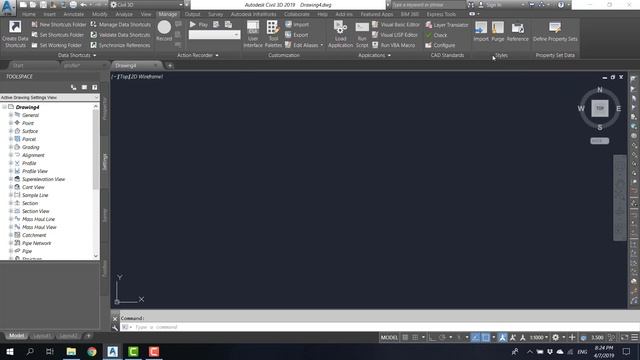Open the Express Tools ribbon tab
This screenshot has width=640, height=360.
pos(441,14)
